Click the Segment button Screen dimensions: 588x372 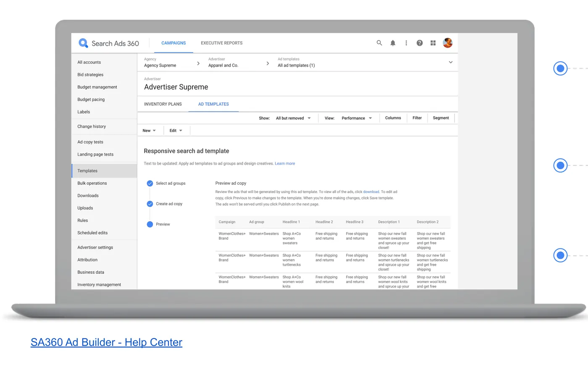tap(441, 118)
